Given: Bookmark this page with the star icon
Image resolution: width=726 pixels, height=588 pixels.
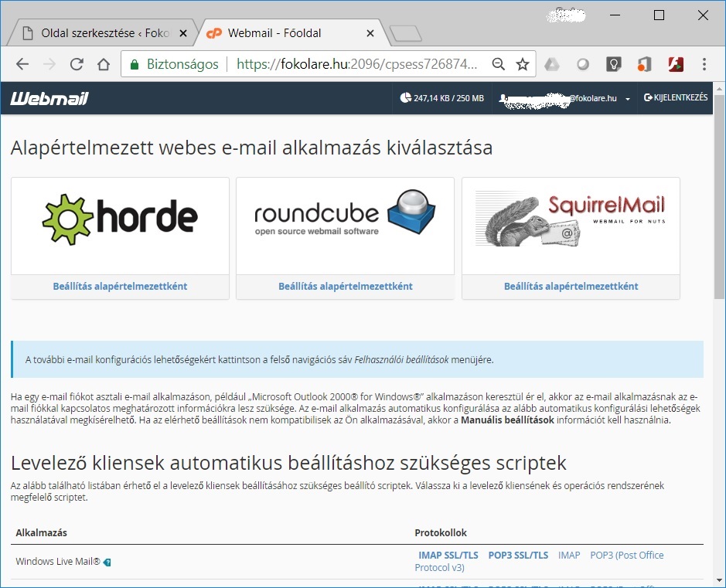Looking at the screenshot, I should coord(523,64).
